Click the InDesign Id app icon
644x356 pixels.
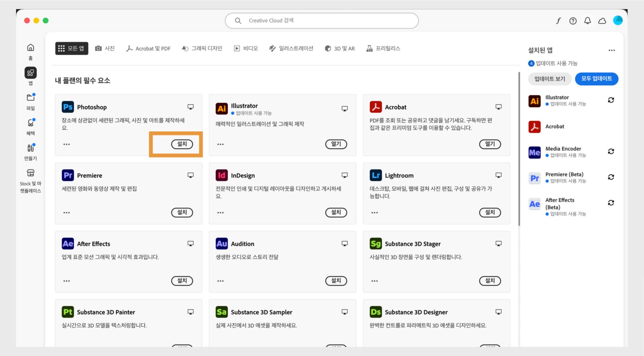coord(221,175)
